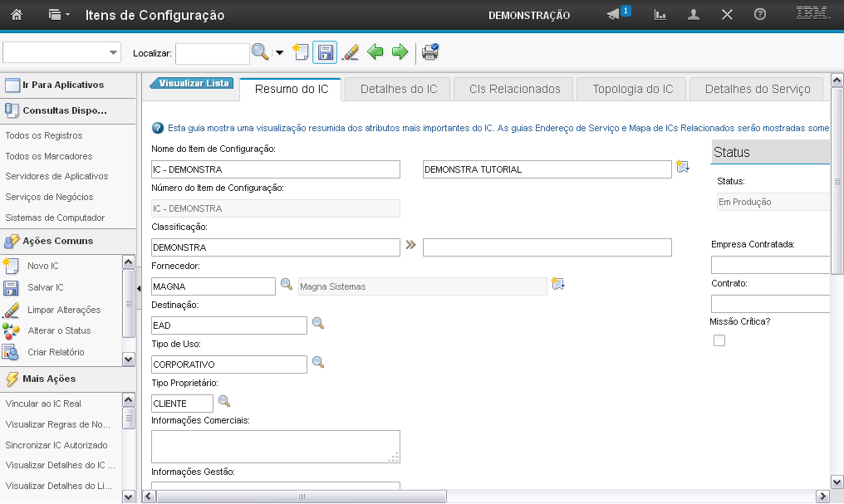Open the bulletin board megaphone icon
Image resolution: width=844 pixels, height=504 pixels.
616,14
